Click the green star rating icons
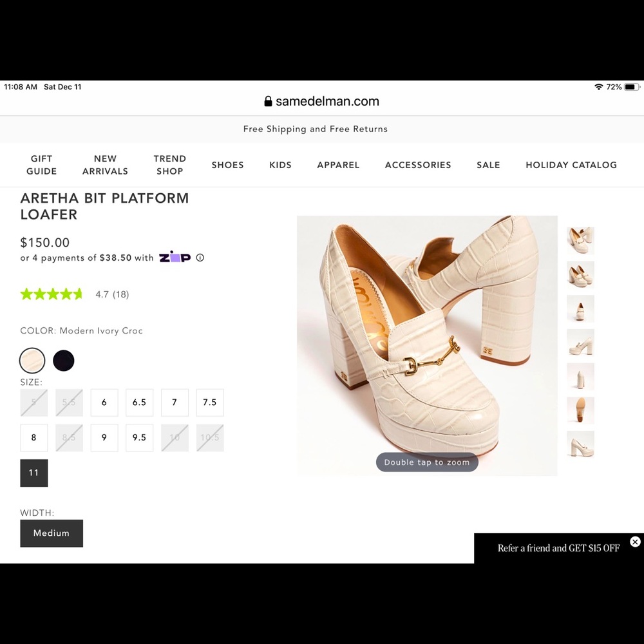Screen dimensions: 644x644 pos(51,294)
